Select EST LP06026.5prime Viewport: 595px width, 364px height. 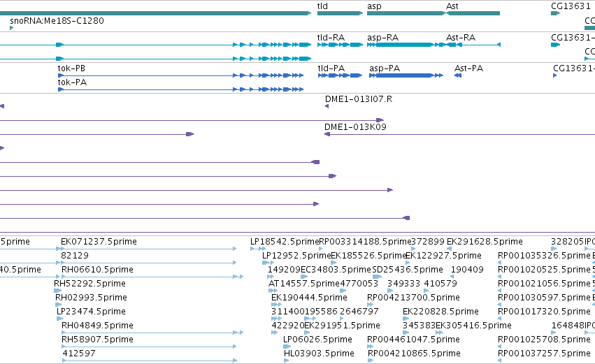point(317,340)
